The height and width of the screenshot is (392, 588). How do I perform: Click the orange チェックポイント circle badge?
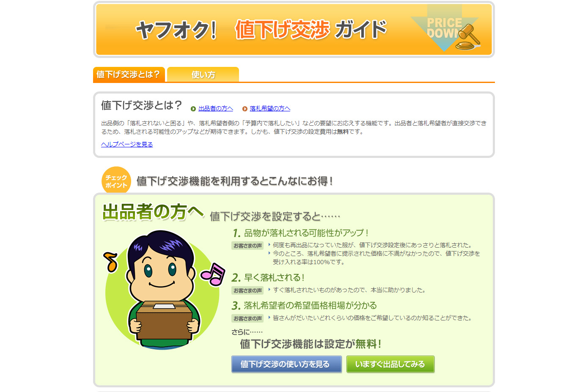click(x=116, y=181)
